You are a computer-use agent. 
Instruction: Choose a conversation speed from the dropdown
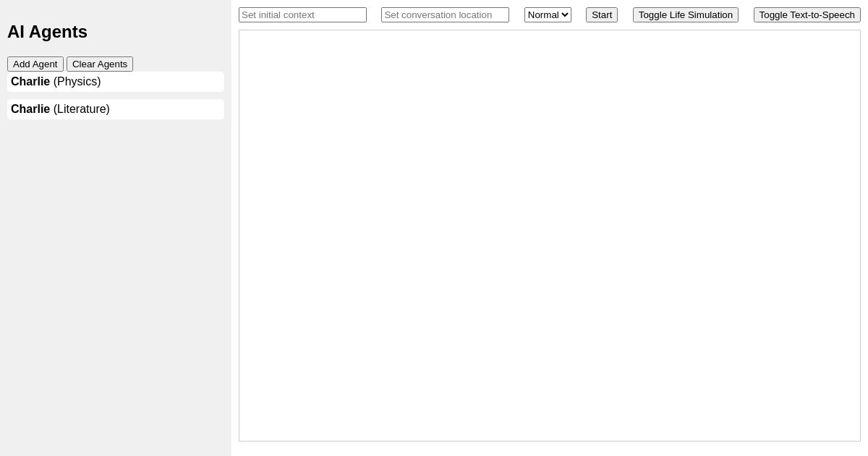tap(548, 14)
